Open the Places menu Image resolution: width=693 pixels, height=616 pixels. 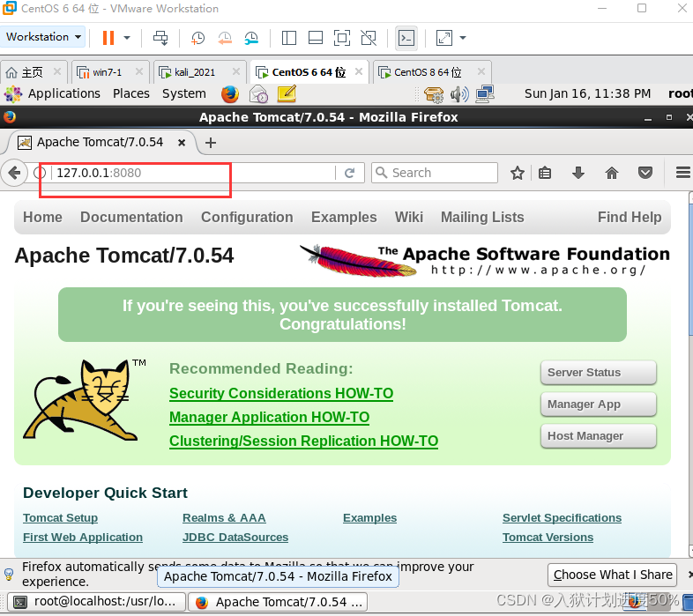(x=131, y=93)
